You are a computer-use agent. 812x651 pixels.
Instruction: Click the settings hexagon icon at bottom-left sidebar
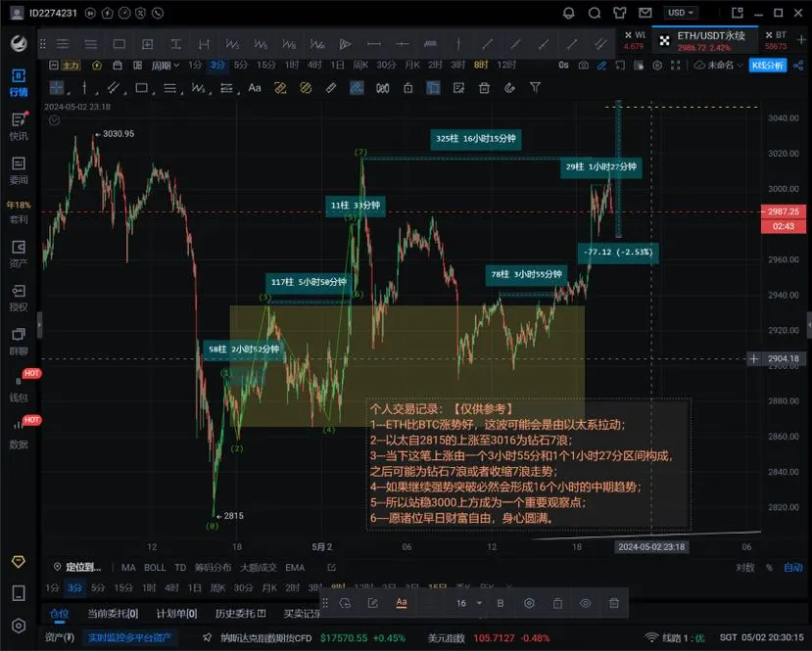click(x=19, y=627)
